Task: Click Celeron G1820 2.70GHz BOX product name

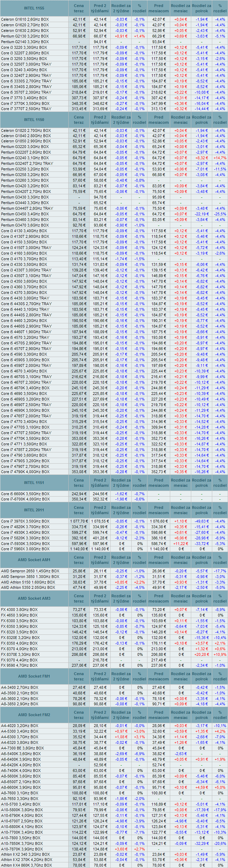Action: (26, 130)
